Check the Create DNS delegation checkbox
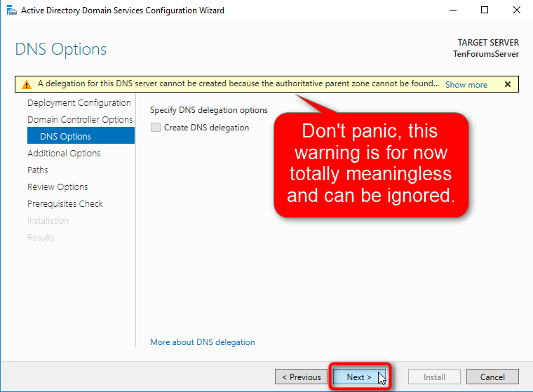 click(156, 128)
